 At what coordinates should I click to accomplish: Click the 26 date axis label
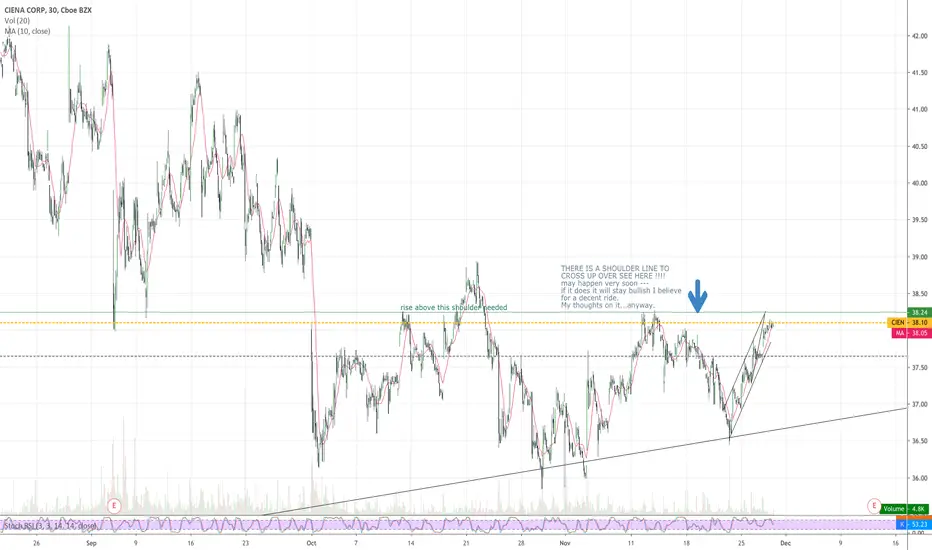[x=36, y=543]
